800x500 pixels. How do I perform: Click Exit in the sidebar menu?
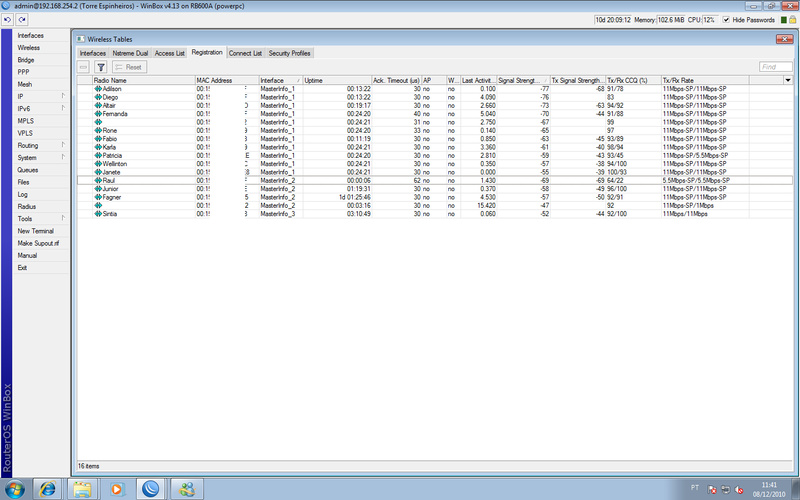coord(22,268)
